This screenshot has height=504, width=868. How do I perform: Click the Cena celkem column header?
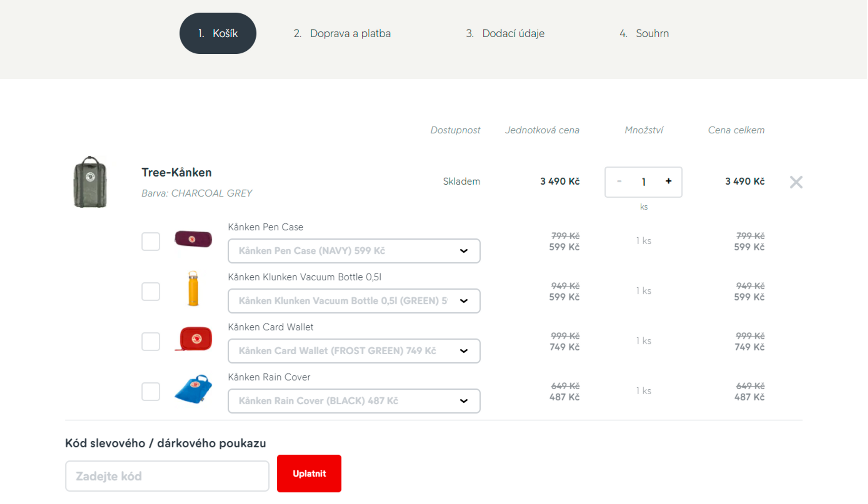click(736, 130)
